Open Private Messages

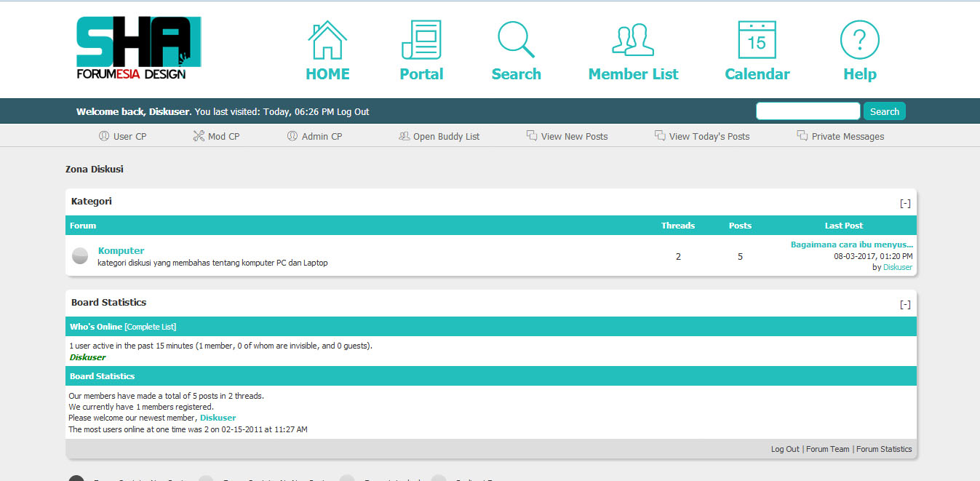[x=840, y=136]
